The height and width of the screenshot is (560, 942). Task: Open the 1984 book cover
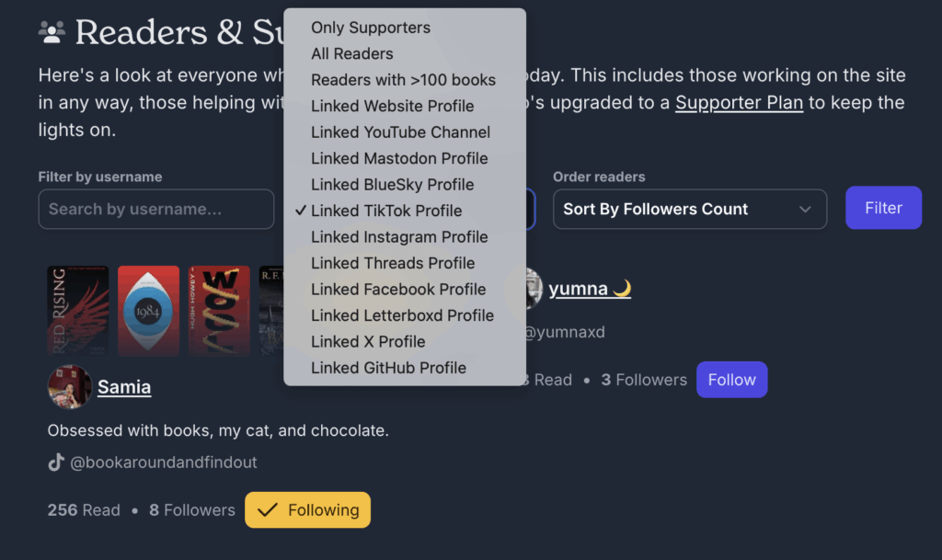[148, 311]
